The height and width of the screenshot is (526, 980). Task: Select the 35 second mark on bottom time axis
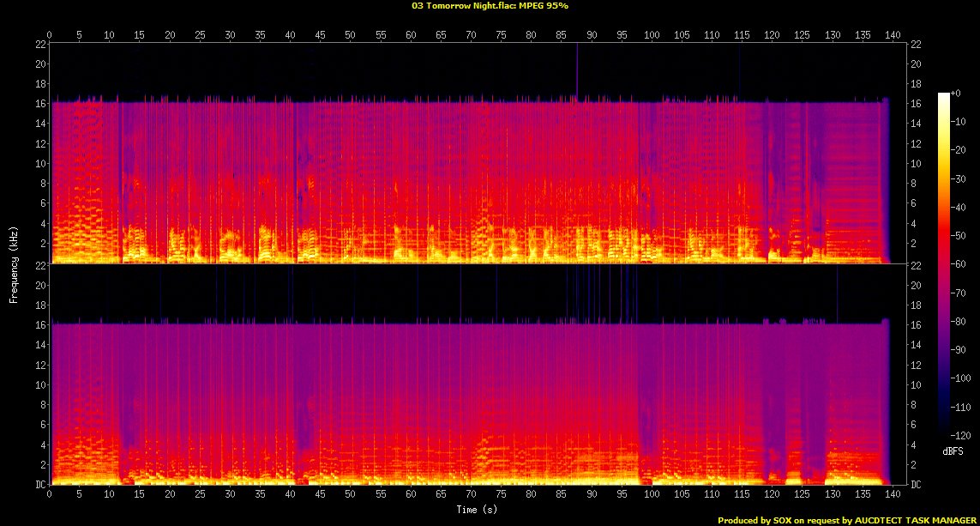pyautogui.click(x=260, y=495)
